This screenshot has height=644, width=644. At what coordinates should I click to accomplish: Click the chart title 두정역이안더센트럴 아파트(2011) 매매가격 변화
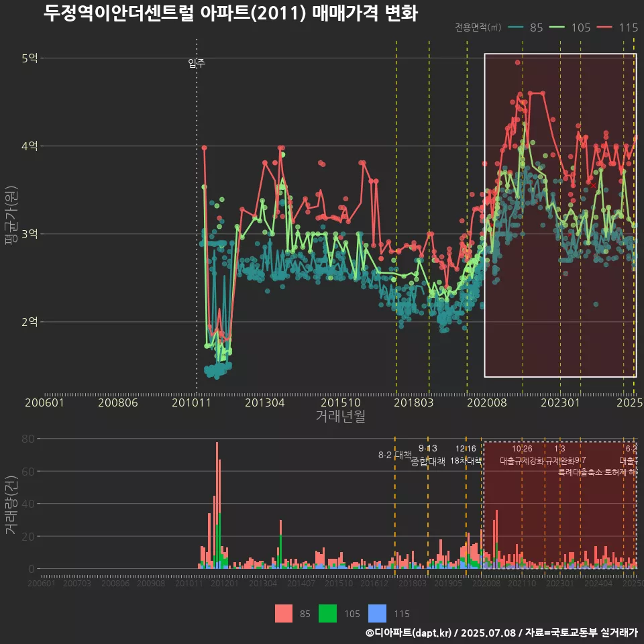tap(231, 13)
